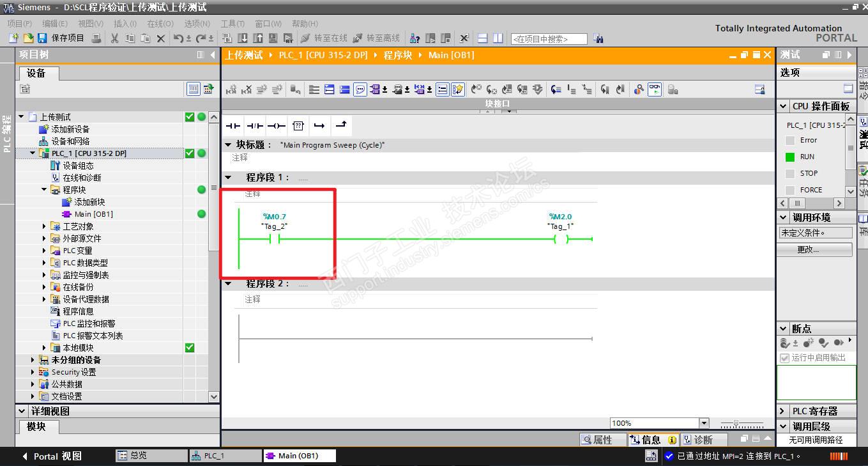Toggle the favorites star button in editor toolbar

point(458,89)
